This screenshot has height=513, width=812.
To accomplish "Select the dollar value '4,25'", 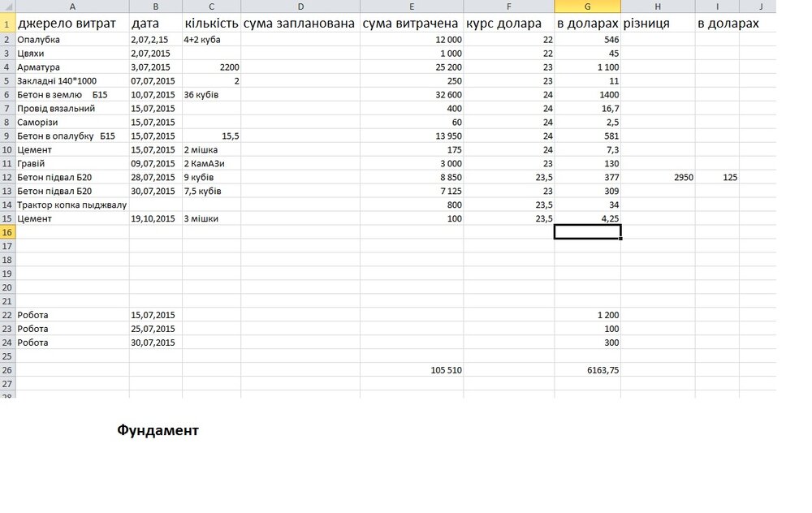I will 587,218.
